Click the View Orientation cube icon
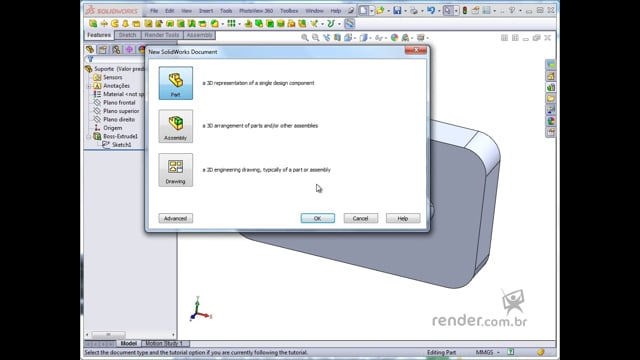Image resolution: width=640 pixels, height=360 pixels. (x=348, y=38)
